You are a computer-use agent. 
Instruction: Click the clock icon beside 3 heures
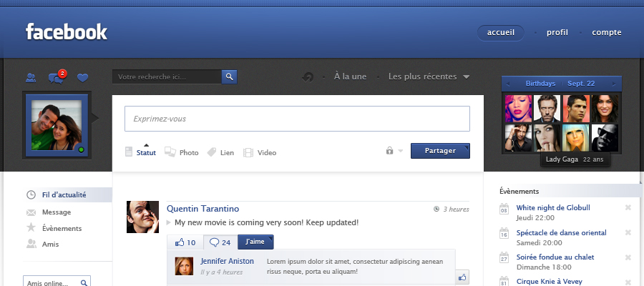436,209
